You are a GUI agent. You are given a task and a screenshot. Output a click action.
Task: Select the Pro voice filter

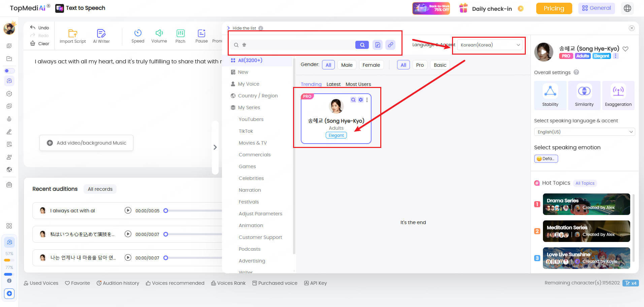pyautogui.click(x=420, y=65)
